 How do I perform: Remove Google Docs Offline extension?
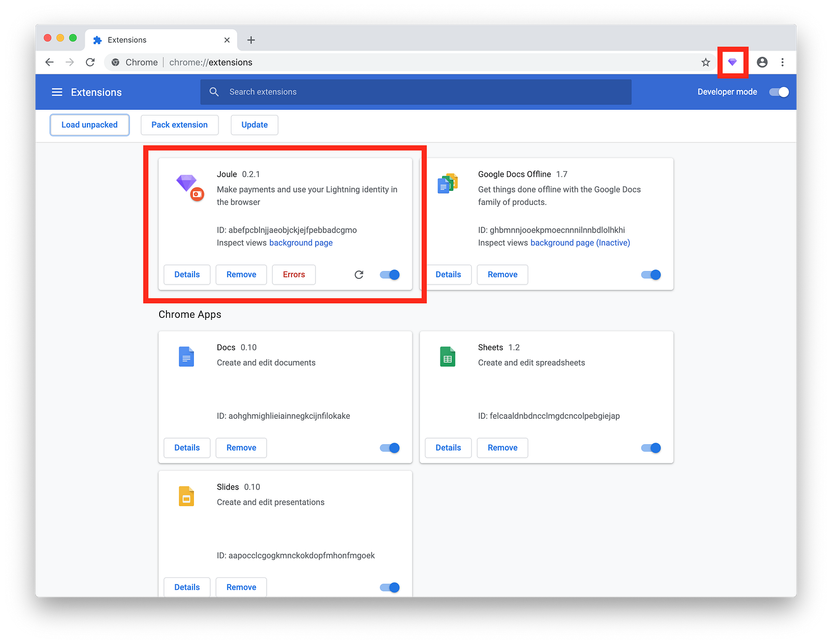pos(502,275)
